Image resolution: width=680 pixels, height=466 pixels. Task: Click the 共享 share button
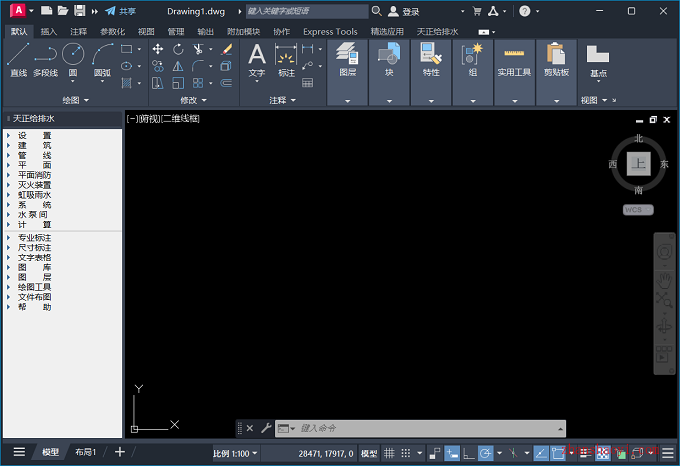coord(121,11)
